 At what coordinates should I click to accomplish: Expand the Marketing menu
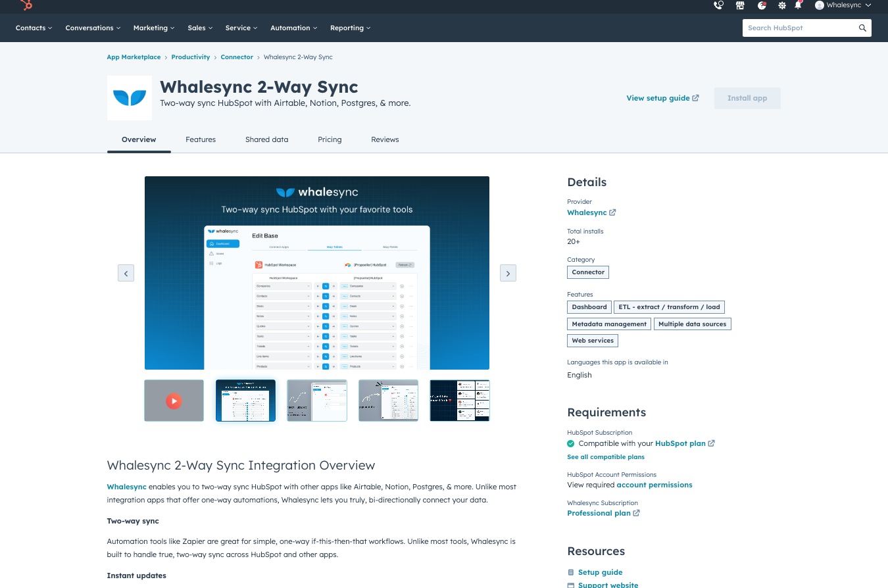[154, 28]
